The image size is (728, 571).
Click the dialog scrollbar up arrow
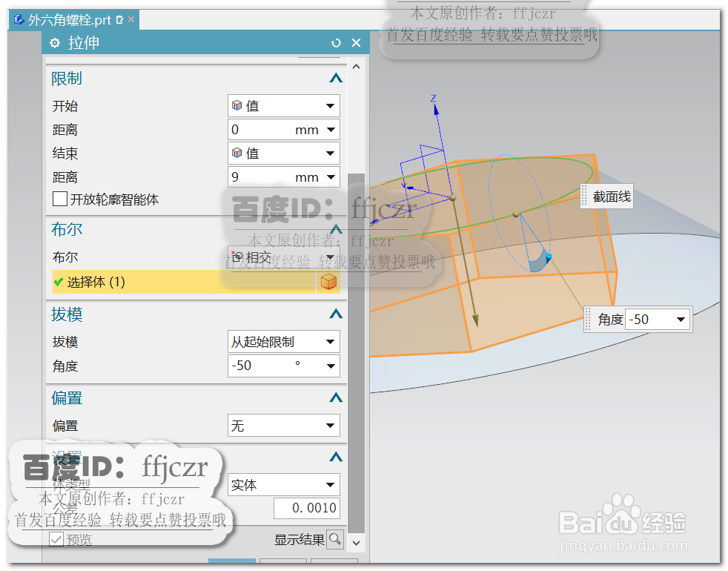pyautogui.click(x=356, y=67)
